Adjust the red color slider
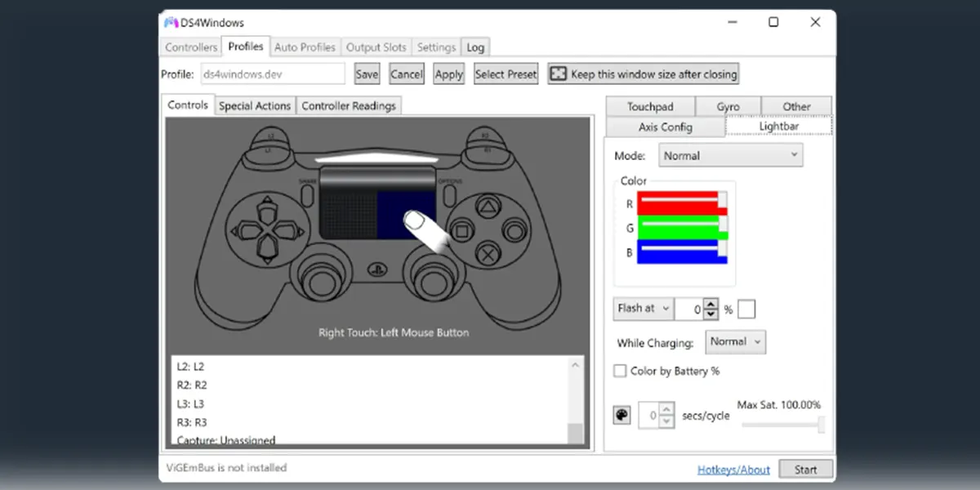Viewport: 980px width, 490px height. pyautogui.click(x=681, y=204)
